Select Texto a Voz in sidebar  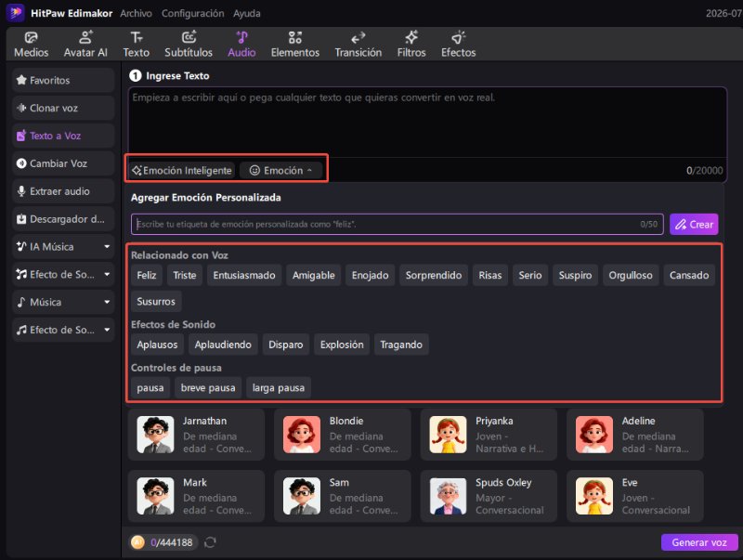[x=63, y=136]
